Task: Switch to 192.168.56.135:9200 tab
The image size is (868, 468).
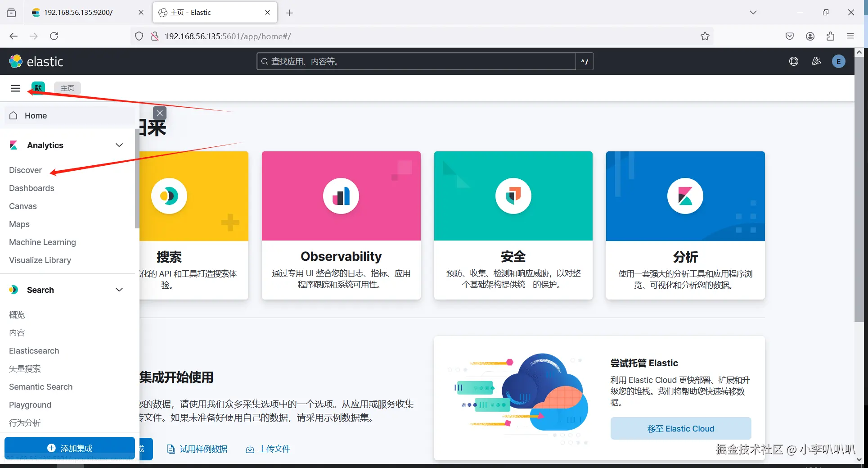Action: click(88, 13)
